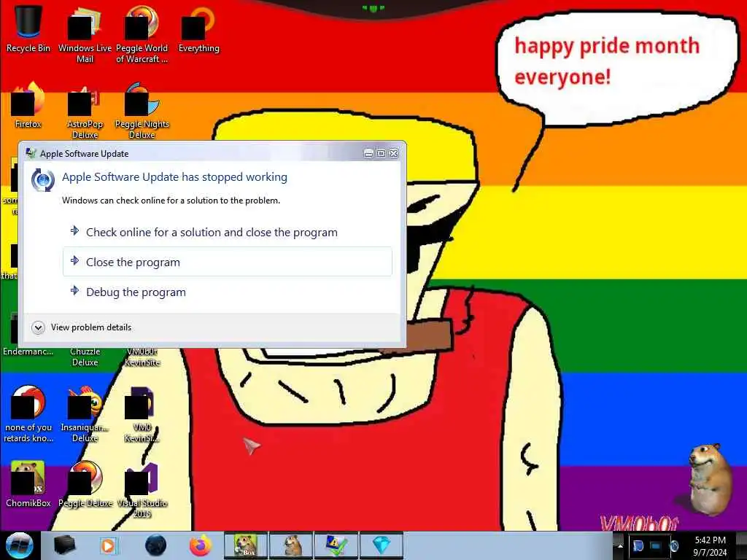
Task: Launch Firefox from the desktop icon
Action: tap(28, 105)
